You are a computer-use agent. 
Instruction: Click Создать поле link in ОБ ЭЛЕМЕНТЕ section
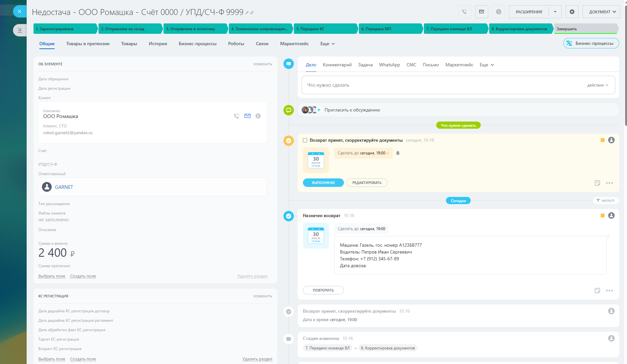coord(83,276)
